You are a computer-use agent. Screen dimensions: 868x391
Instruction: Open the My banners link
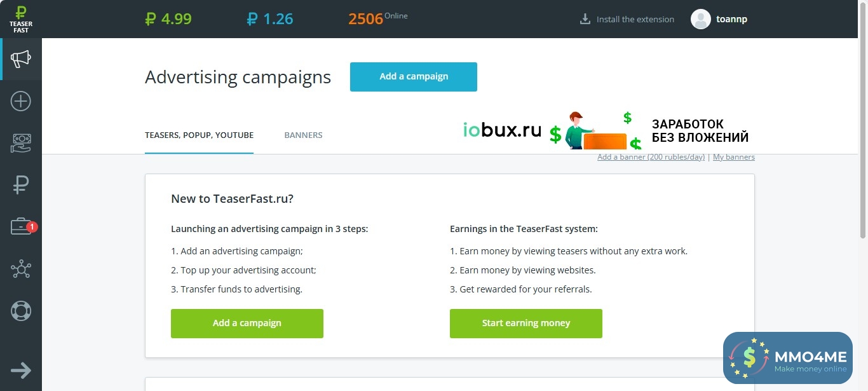pos(734,157)
